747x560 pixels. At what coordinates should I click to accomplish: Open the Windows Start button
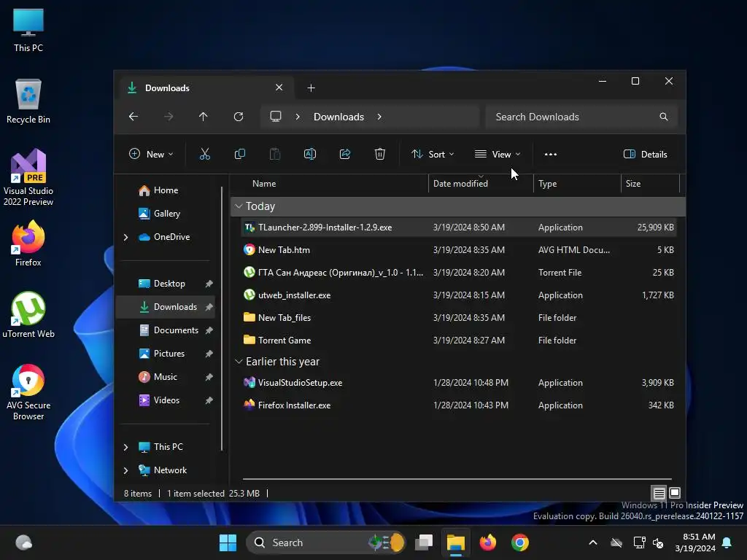[x=228, y=542]
